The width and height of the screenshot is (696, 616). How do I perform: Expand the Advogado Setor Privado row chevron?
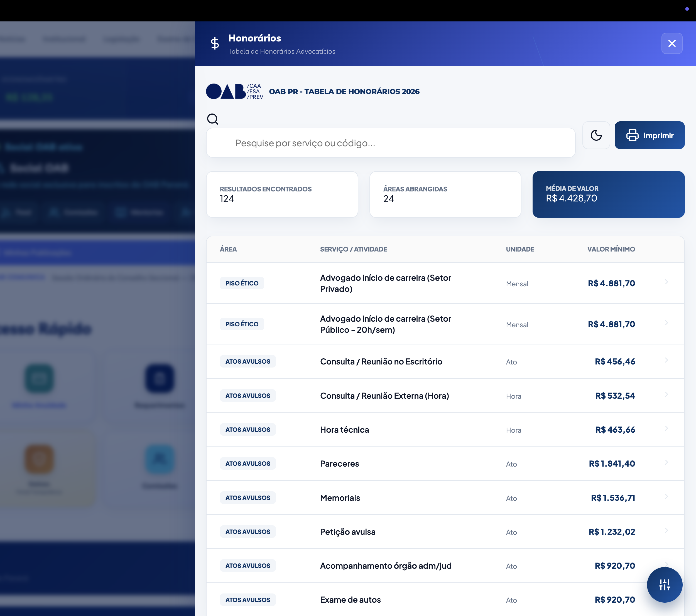pos(666,282)
